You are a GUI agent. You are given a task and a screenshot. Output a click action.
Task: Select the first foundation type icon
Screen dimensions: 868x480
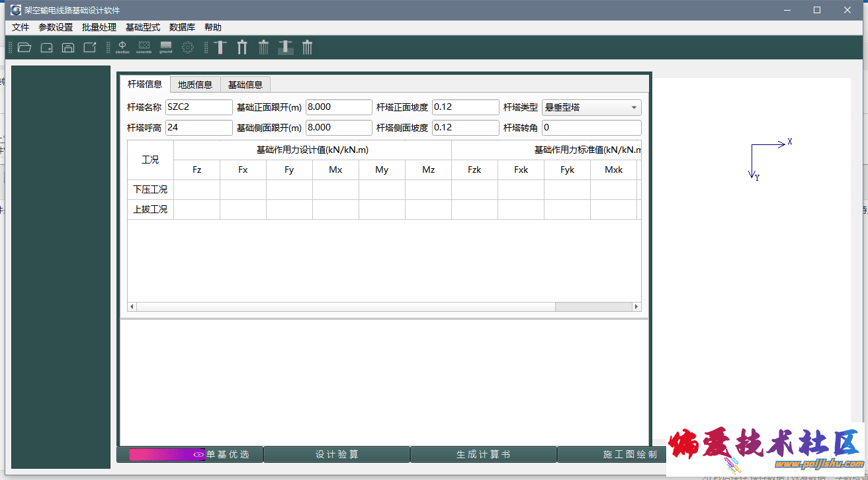[x=220, y=48]
